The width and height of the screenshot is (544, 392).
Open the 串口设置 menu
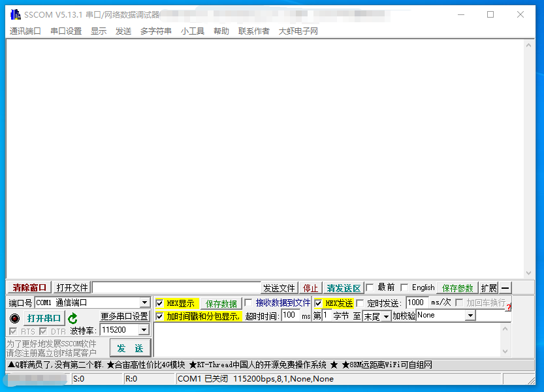(66, 31)
